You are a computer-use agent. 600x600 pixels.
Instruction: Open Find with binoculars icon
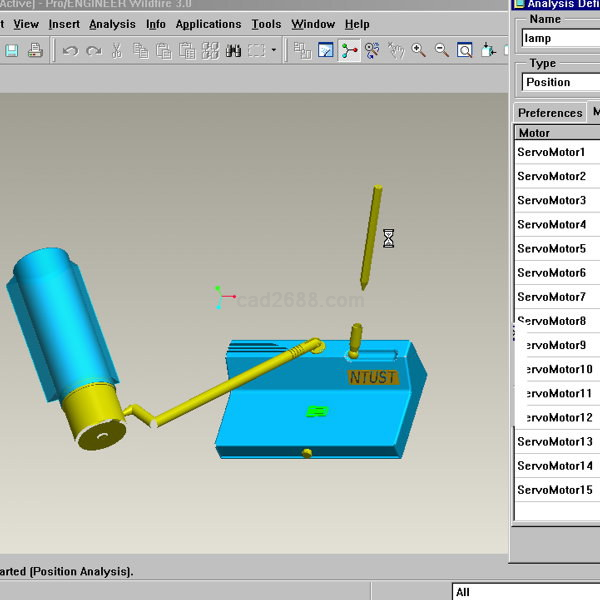coord(233,50)
